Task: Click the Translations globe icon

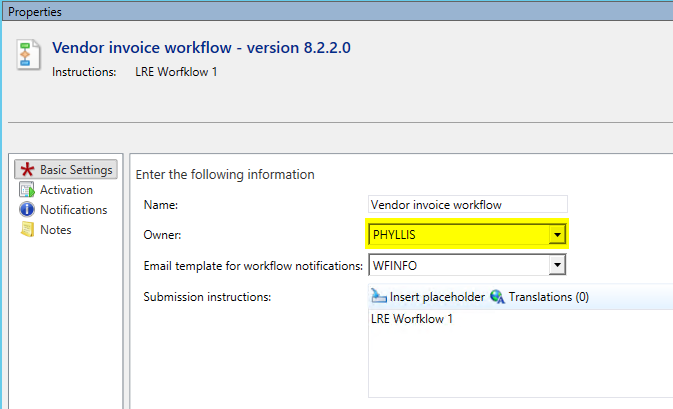Action: [x=497, y=297]
